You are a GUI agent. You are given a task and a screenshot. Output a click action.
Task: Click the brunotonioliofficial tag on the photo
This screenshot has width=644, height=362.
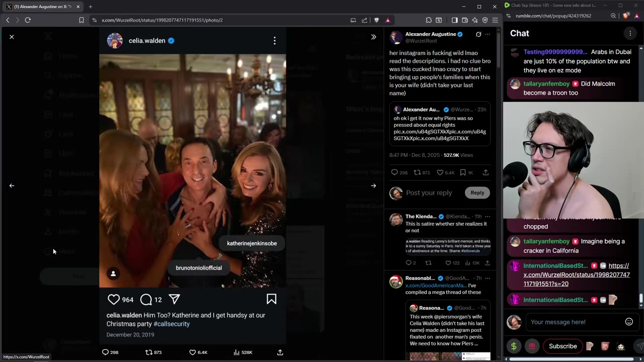click(199, 268)
